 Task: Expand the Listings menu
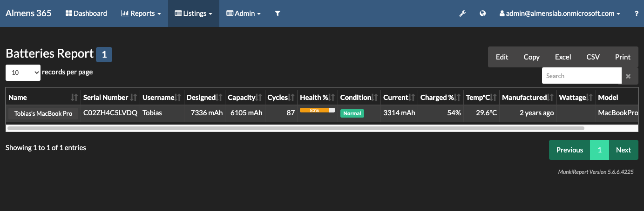(x=193, y=13)
